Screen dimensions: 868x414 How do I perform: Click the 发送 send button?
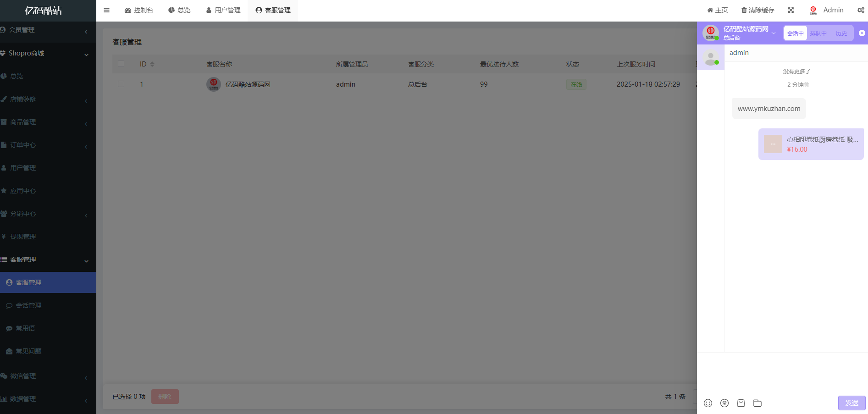click(x=851, y=403)
